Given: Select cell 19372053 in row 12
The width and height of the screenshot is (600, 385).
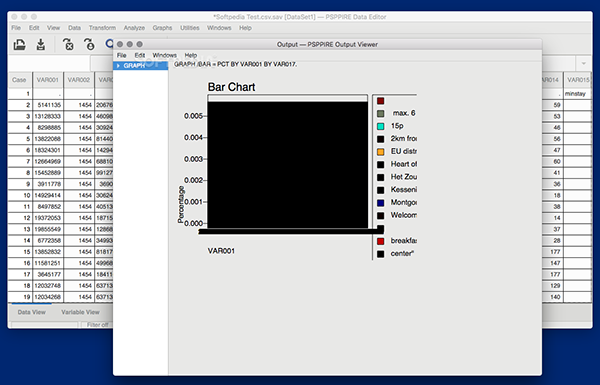Looking at the screenshot, I should pyautogui.click(x=48, y=218).
